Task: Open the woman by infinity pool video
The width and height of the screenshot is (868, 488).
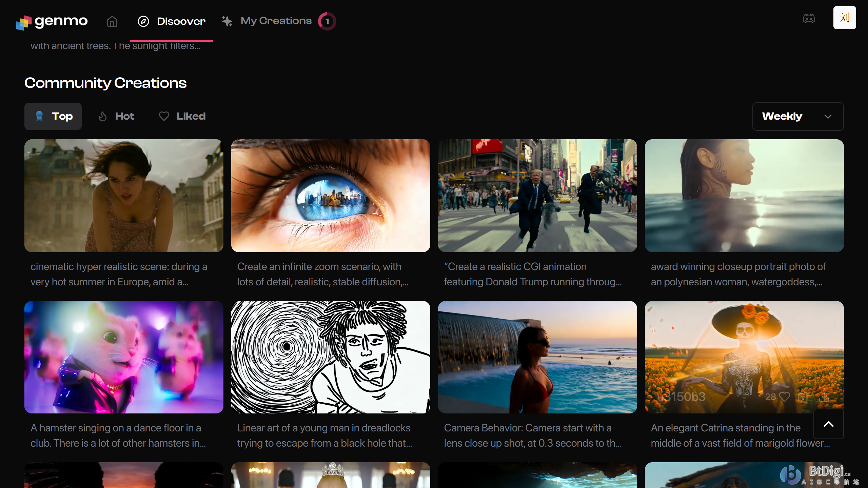Action: (537, 357)
